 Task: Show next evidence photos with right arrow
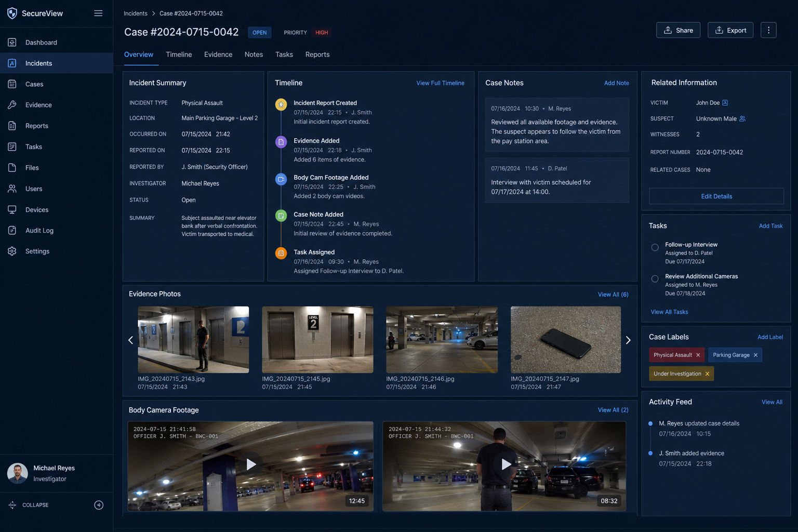[628, 340]
